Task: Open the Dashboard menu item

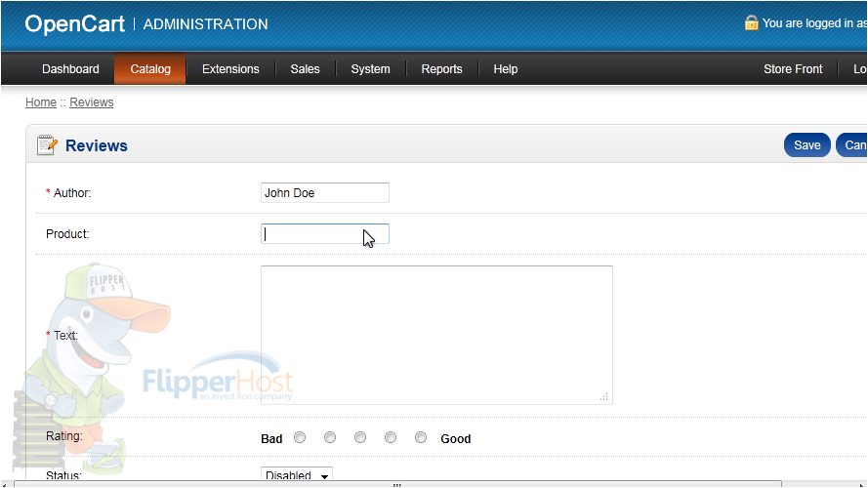Action: pyautogui.click(x=70, y=69)
